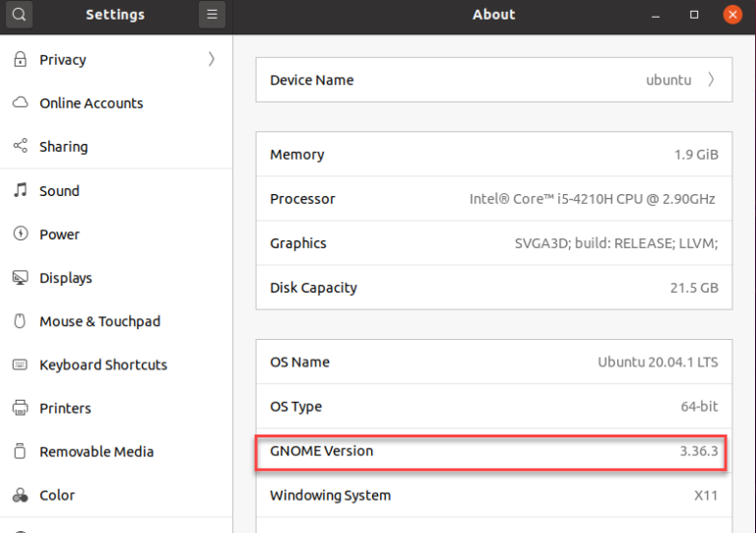756x533 pixels.
Task: Click the Displays monitor icon
Action: 21,278
